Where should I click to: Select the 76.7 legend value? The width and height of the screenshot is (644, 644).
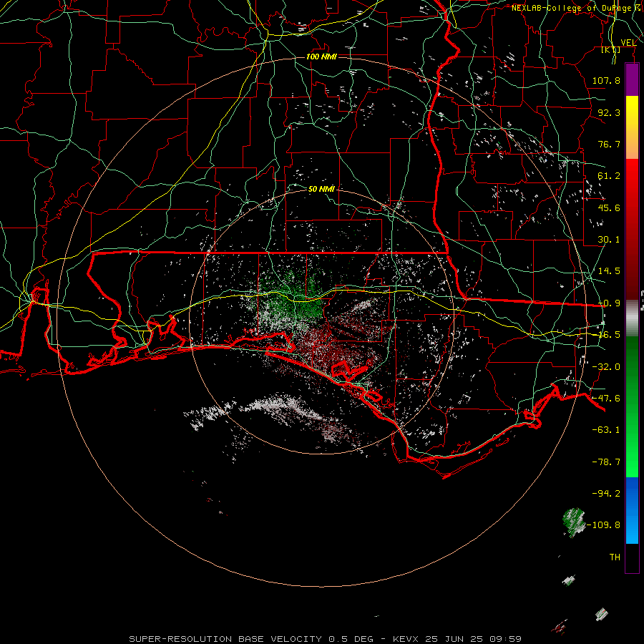tap(609, 144)
